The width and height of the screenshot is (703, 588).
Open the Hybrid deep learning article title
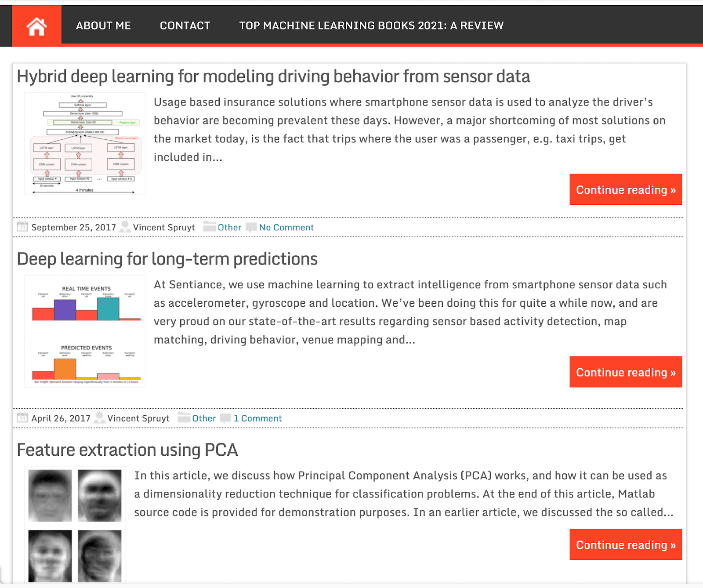click(x=273, y=76)
